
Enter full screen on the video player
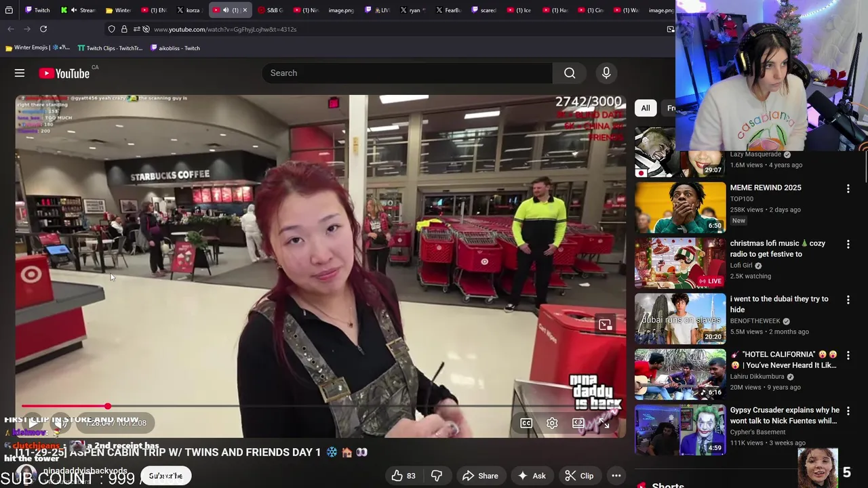tap(604, 423)
